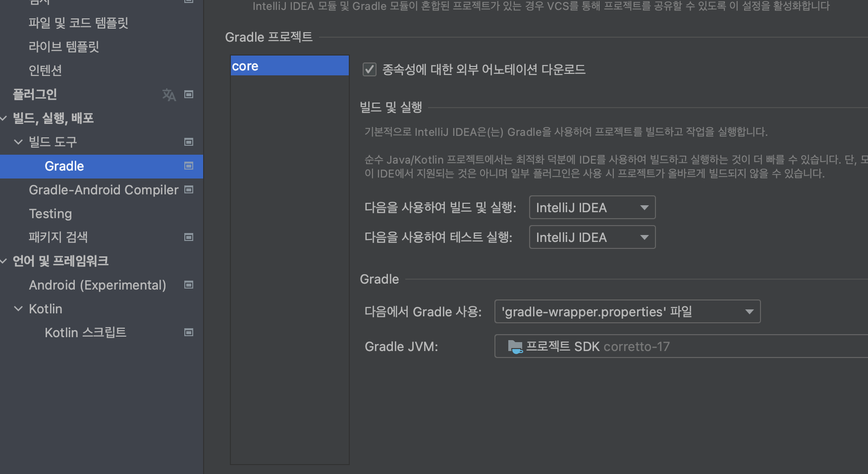Open Gradle-Android Compiler settings

pyautogui.click(x=104, y=190)
